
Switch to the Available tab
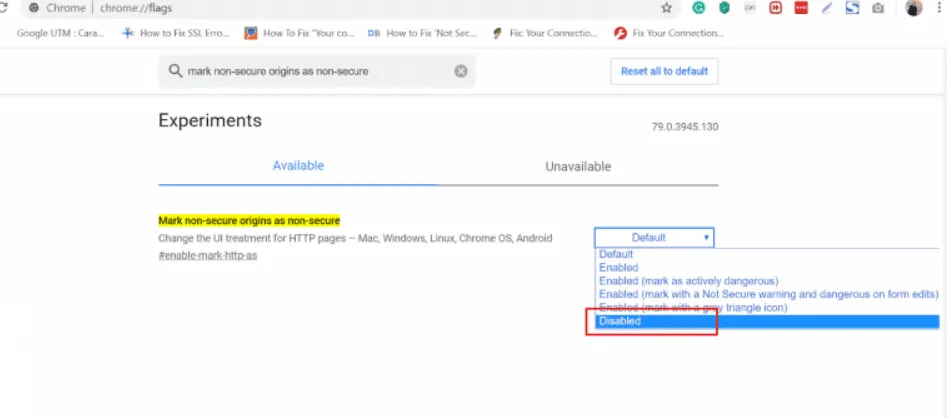click(298, 166)
